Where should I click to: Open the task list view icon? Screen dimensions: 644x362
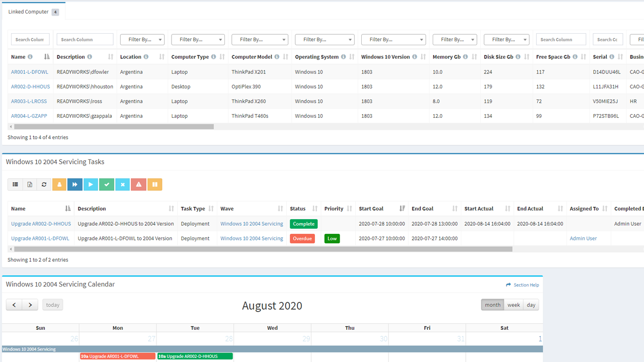tap(15, 185)
